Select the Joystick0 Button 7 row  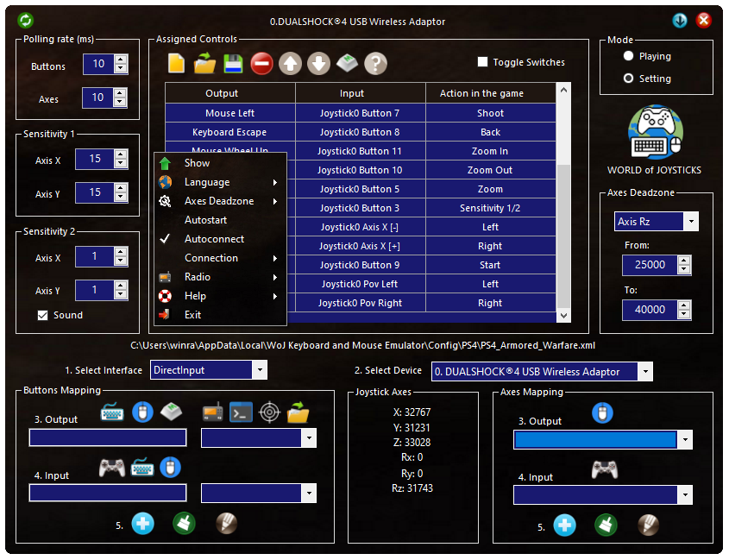tap(361, 113)
